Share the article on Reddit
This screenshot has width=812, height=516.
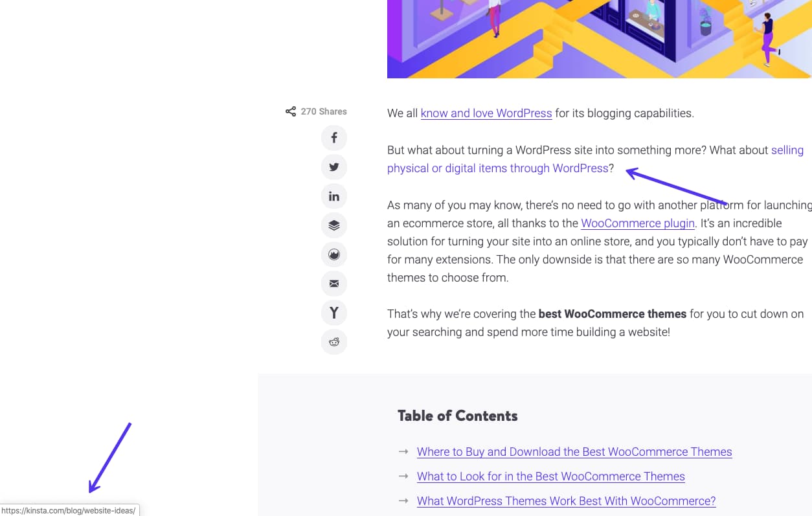(x=333, y=341)
